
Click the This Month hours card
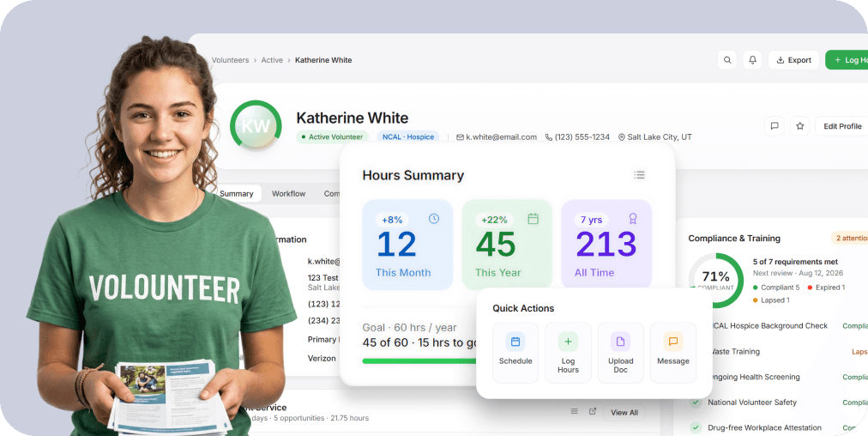(407, 245)
